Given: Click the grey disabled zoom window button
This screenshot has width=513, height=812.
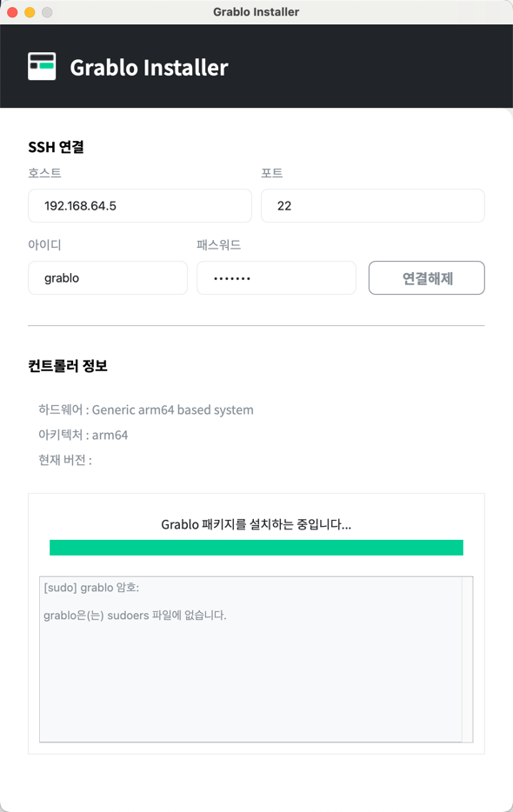Looking at the screenshot, I should pos(47,12).
